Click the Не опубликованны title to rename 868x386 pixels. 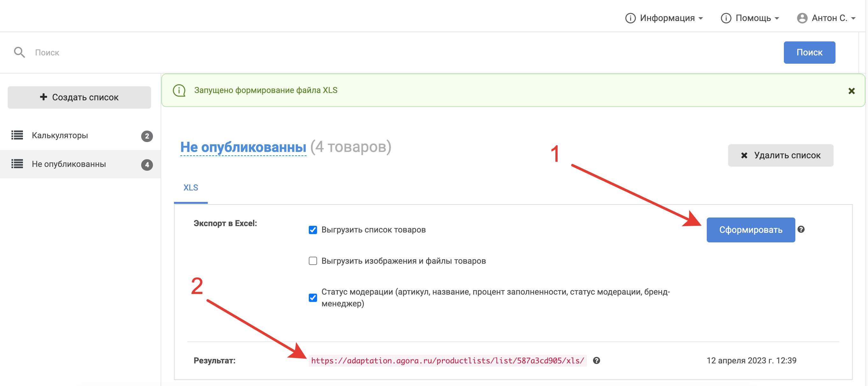[243, 147]
